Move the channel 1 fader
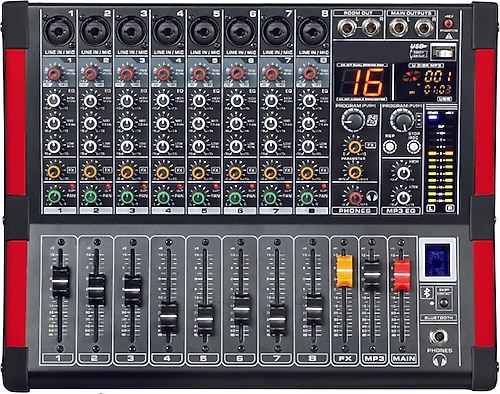500x394 pixels. point(61,282)
